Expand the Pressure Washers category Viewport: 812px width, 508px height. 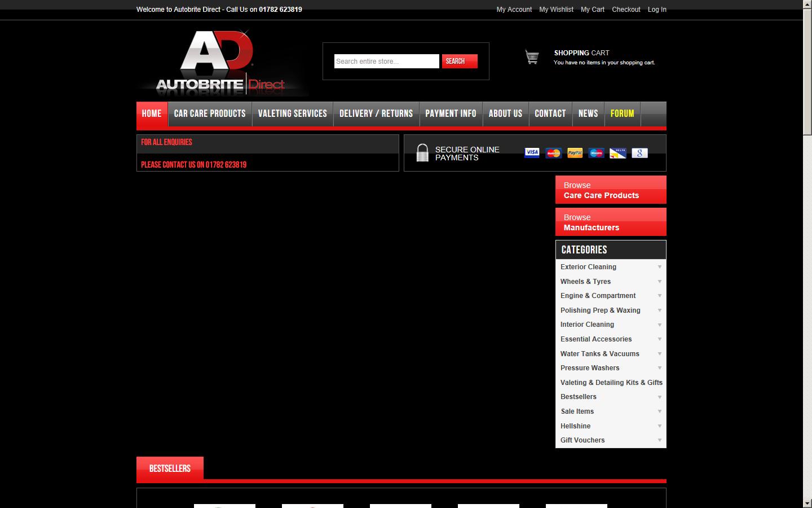click(x=659, y=368)
